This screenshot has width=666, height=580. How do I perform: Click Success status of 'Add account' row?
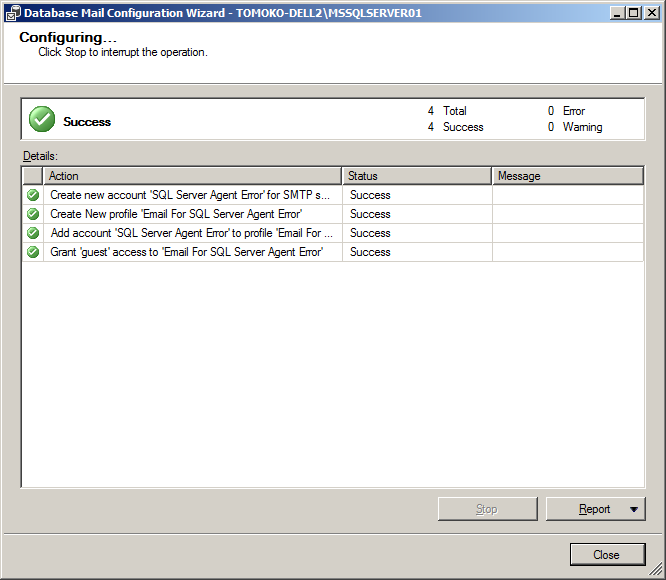pos(370,233)
